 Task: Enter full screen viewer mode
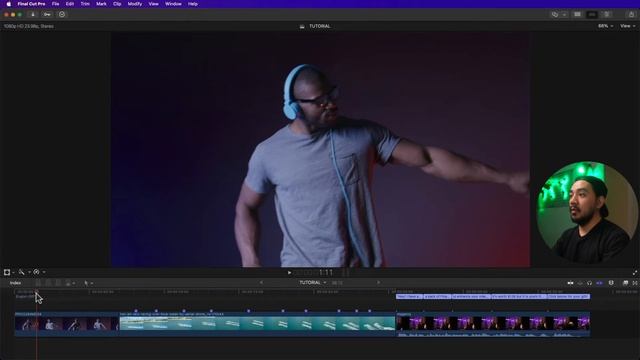(x=635, y=273)
